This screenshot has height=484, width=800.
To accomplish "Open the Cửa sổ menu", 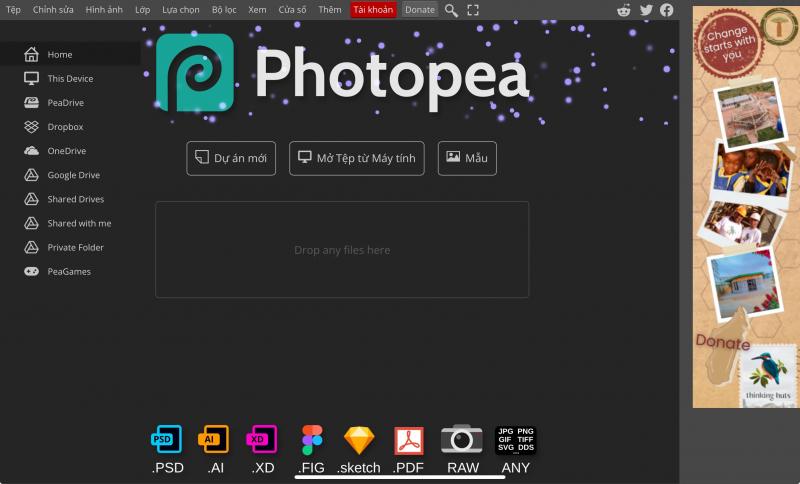I will 292,10.
